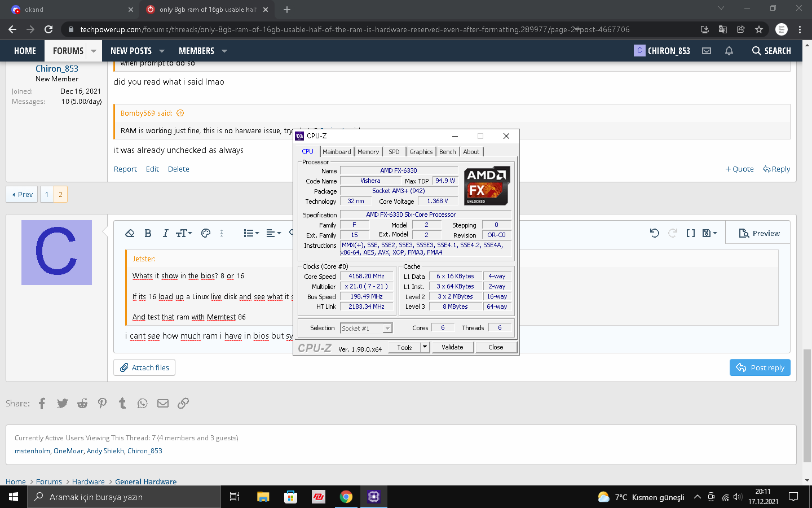Switch to Mainboard tab in CPU-Z
812x508 pixels.
pos(337,152)
